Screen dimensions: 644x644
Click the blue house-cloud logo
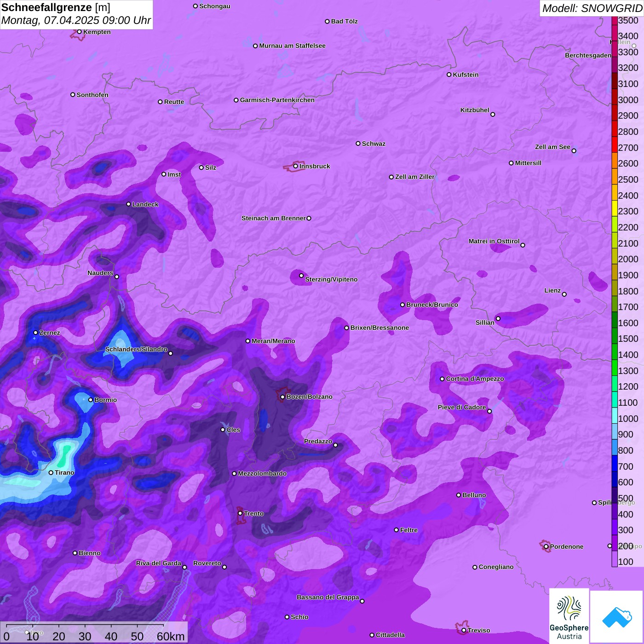[616, 616]
